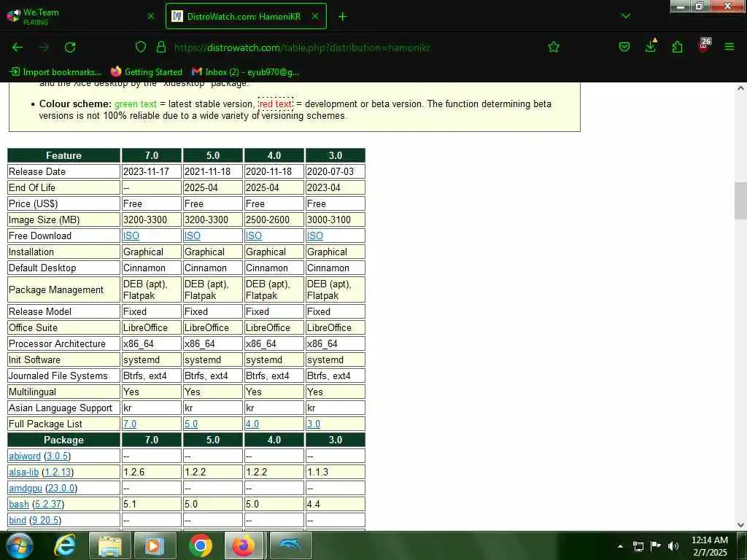Open volume control tray icon
747x560 pixels.
click(673, 546)
